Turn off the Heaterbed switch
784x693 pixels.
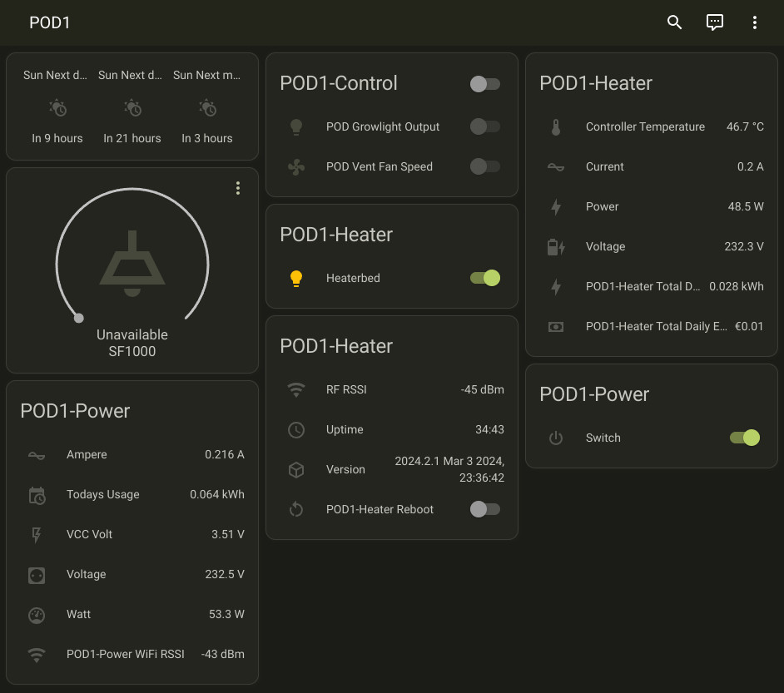pos(485,278)
